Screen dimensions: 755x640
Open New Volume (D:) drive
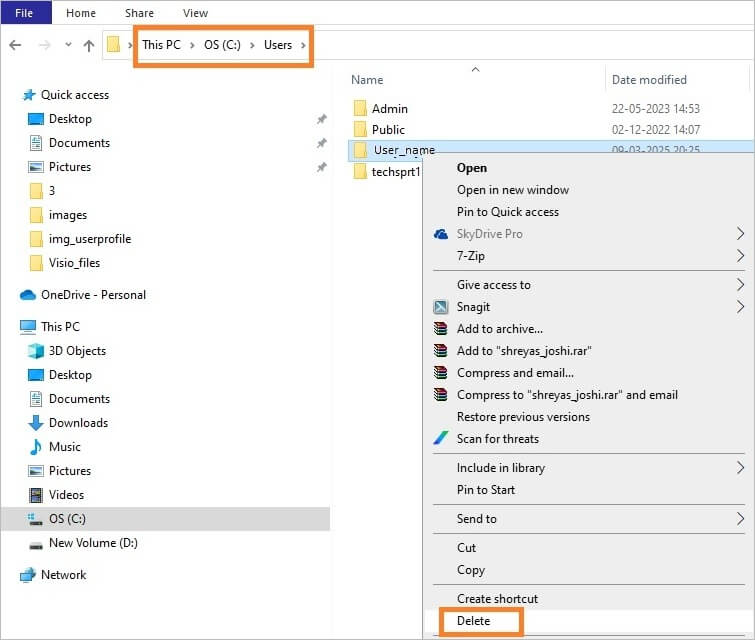click(x=93, y=543)
